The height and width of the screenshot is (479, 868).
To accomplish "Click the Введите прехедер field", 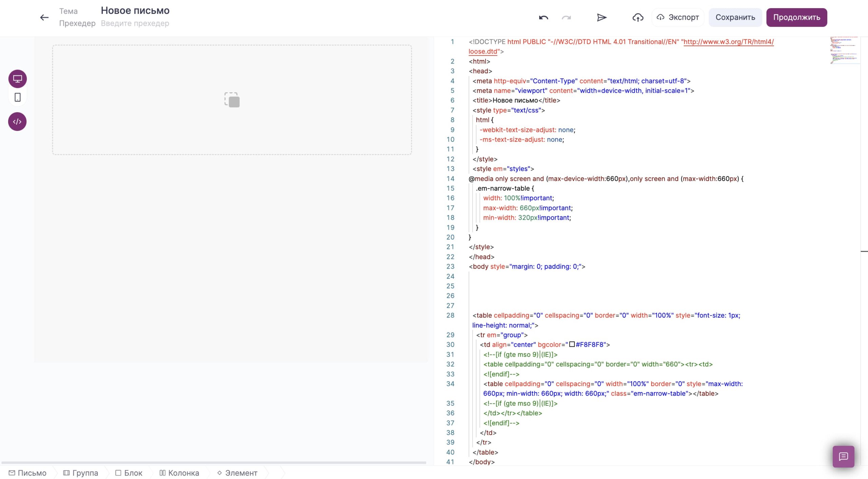I will coord(135,23).
